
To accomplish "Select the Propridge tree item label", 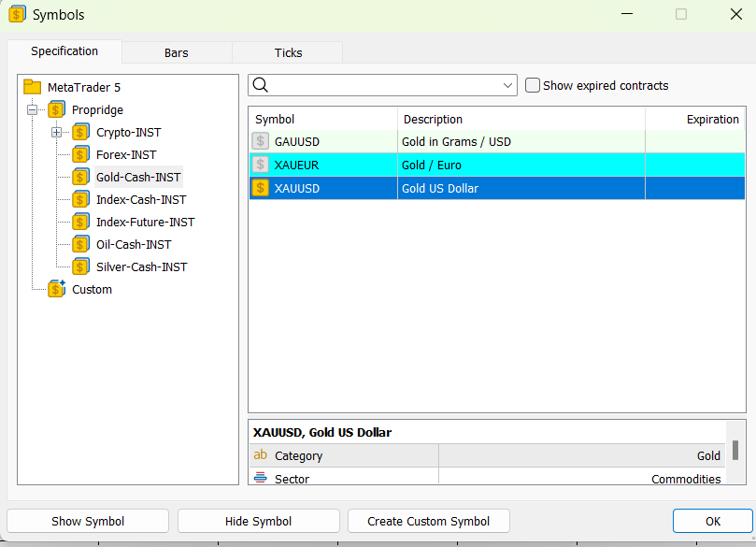I will pyautogui.click(x=97, y=109).
